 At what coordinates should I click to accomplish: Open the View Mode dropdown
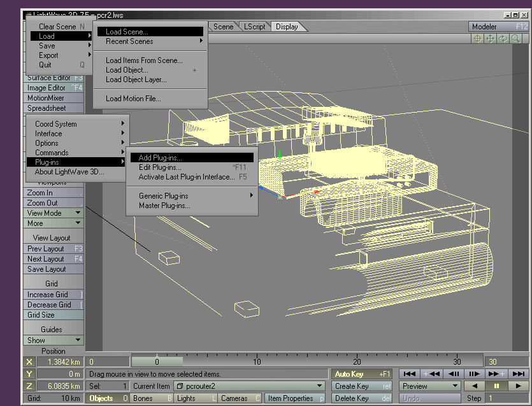[54, 213]
